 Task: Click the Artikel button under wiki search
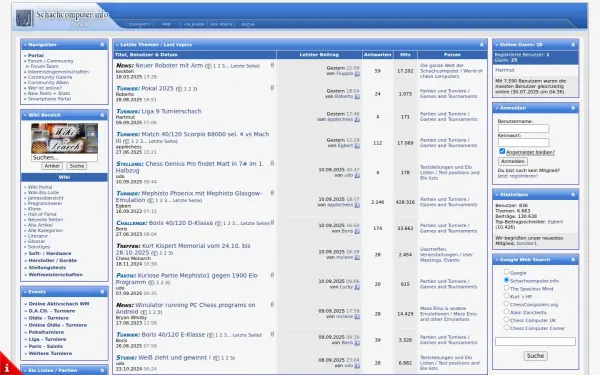(x=52, y=166)
